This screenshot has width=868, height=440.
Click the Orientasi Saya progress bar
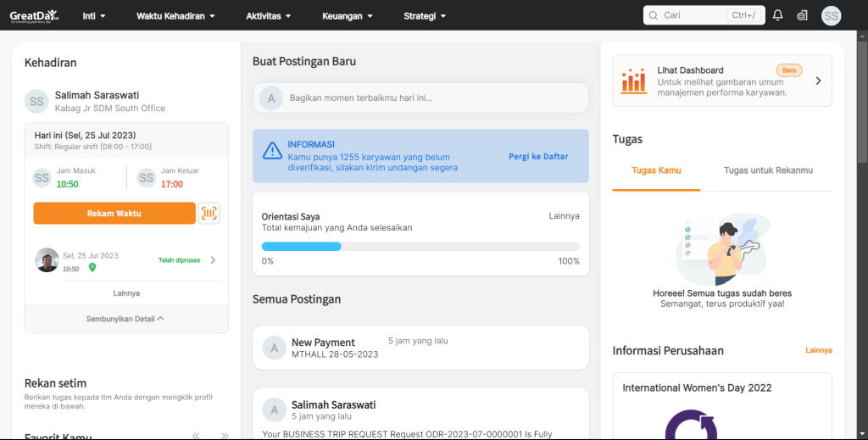point(420,246)
